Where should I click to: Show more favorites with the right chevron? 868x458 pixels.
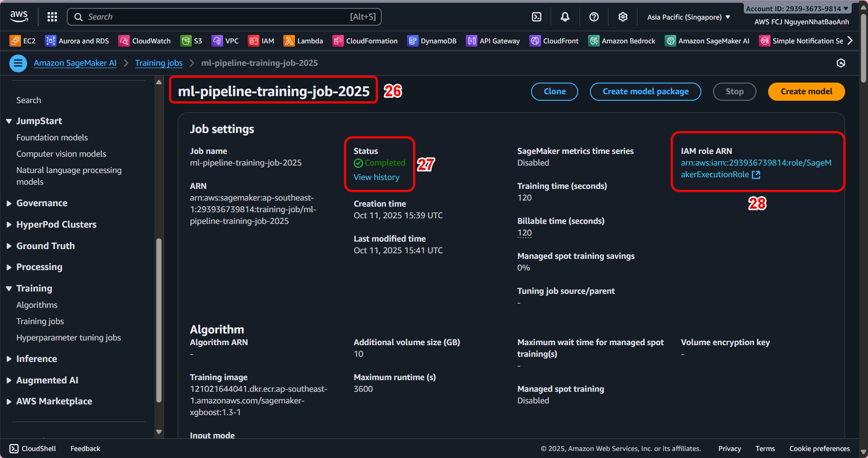(x=850, y=41)
